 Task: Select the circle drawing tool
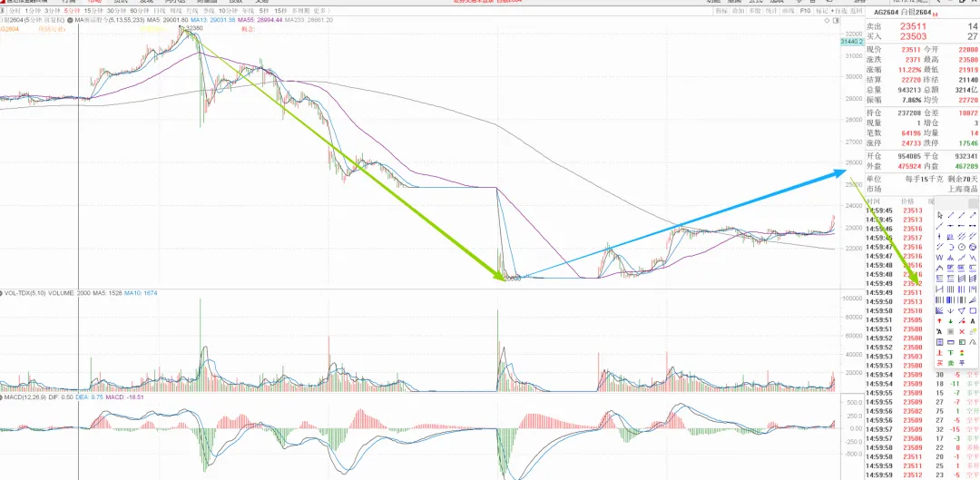click(x=961, y=247)
